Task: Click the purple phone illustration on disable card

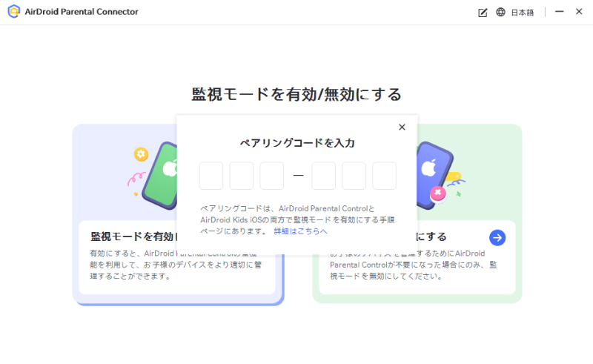Action: point(435,175)
